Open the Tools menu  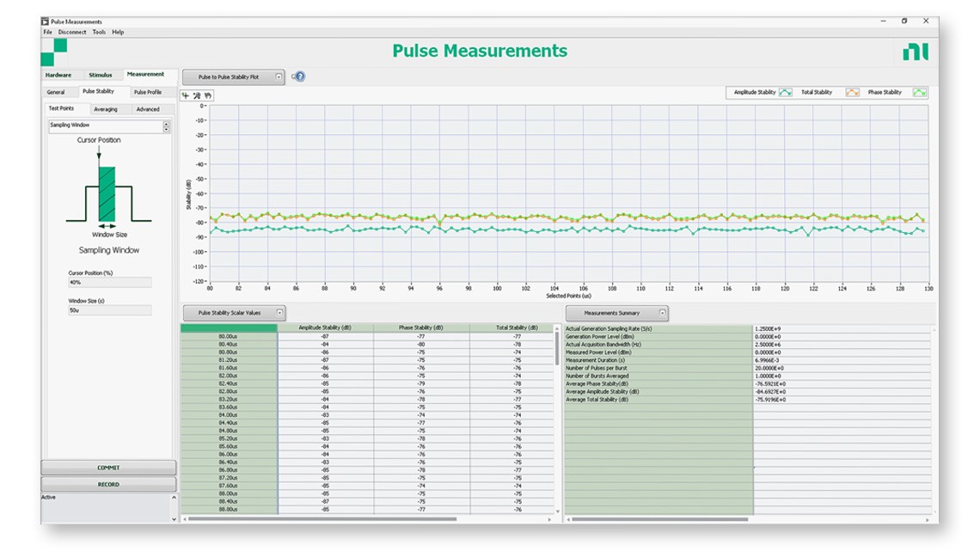99,32
